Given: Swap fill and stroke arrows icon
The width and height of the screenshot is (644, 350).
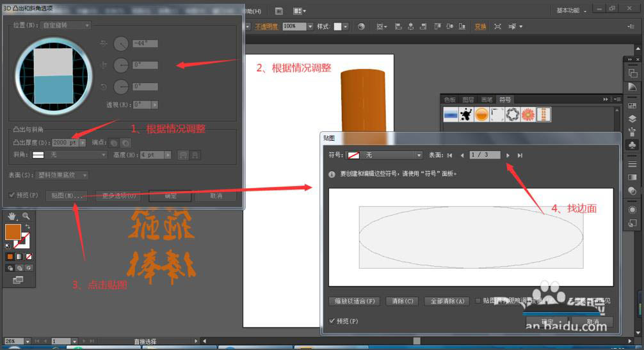Looking at the screenshot, I should [28, 227].
